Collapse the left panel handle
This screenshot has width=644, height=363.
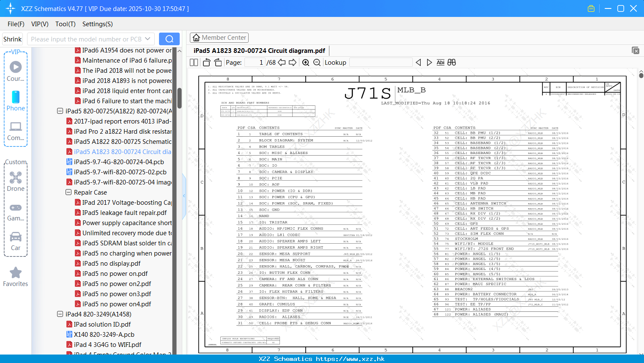click(x=184, y=196)
